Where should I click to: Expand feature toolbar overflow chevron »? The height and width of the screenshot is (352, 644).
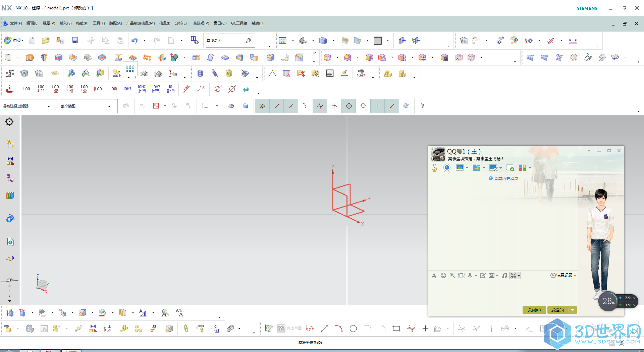(x=314, y=53)
